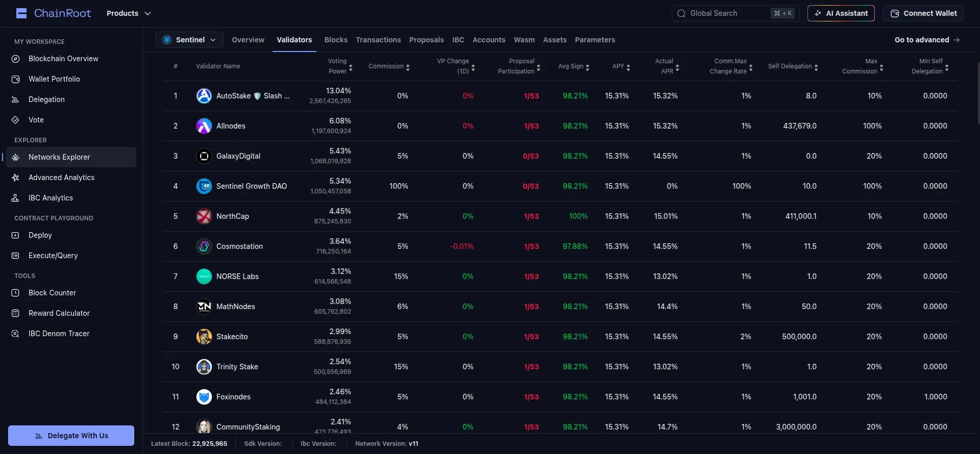Click the AutoStake validator logo
Screen dimensions: 980x454
tap(204, 96)
